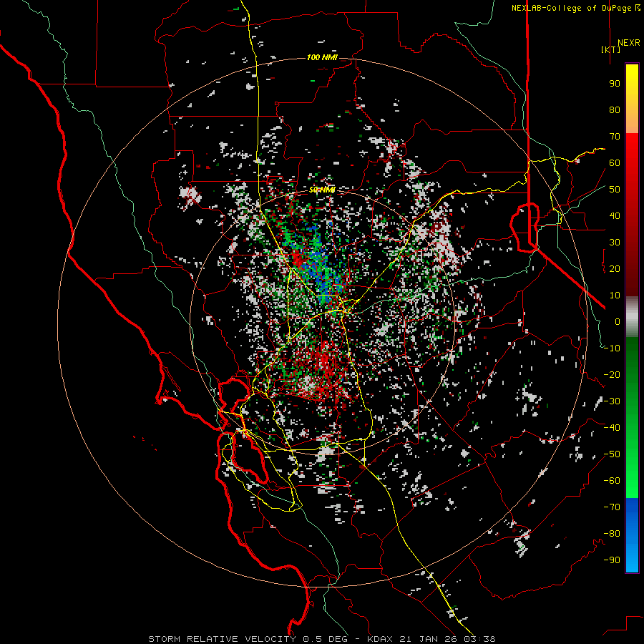
Task: Click the -60 scale value
Action: point(612,481)
